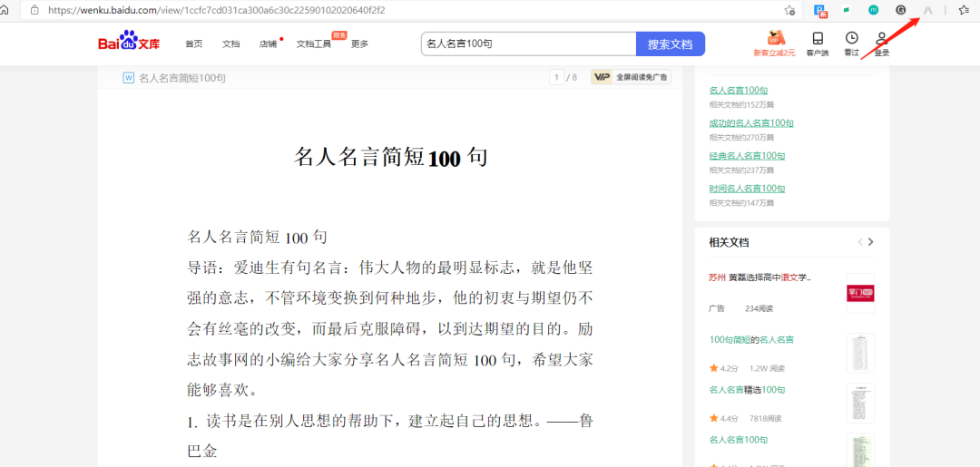
Task: Open 苏州 黄磊选择高中语文学 ad link
Action: (x=759, y=277)
